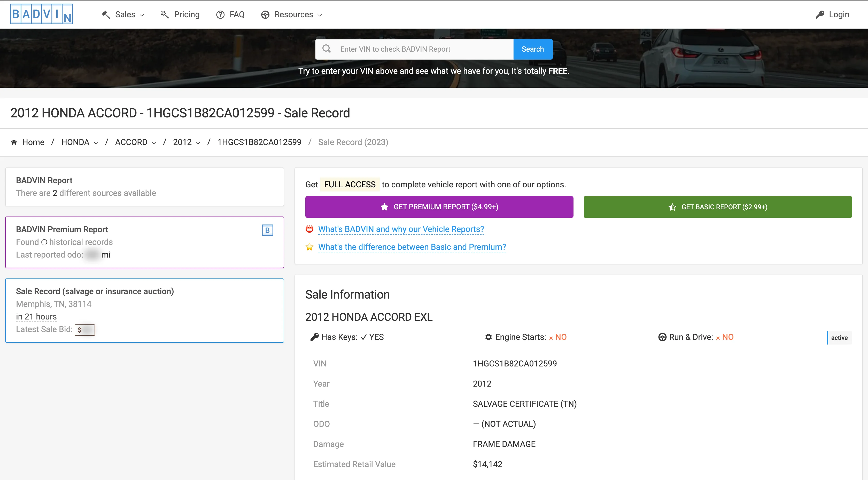Click the FAQ question mark icon

click(x=220, y=14)
